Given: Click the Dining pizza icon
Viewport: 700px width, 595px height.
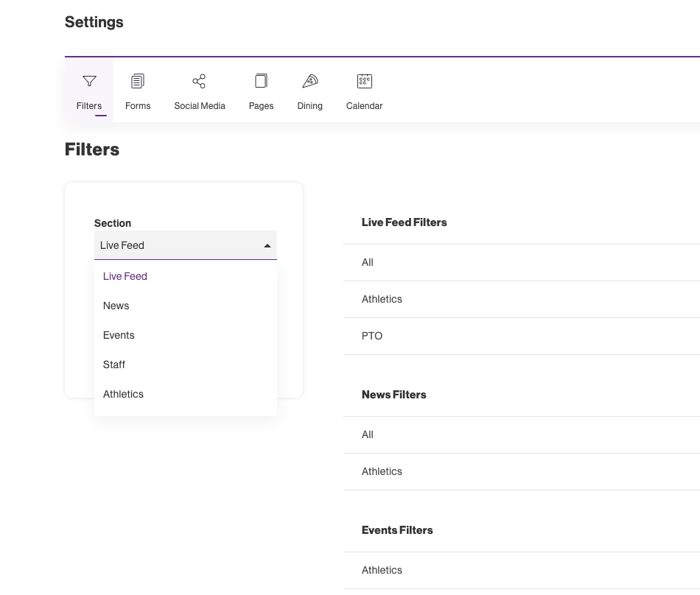Looking at the screenshot, I should (x=309, y=81).
